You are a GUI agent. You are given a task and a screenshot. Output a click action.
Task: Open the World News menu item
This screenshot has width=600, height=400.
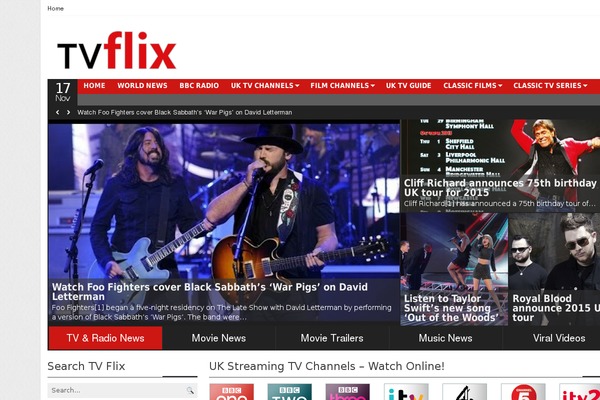point(142,86)
